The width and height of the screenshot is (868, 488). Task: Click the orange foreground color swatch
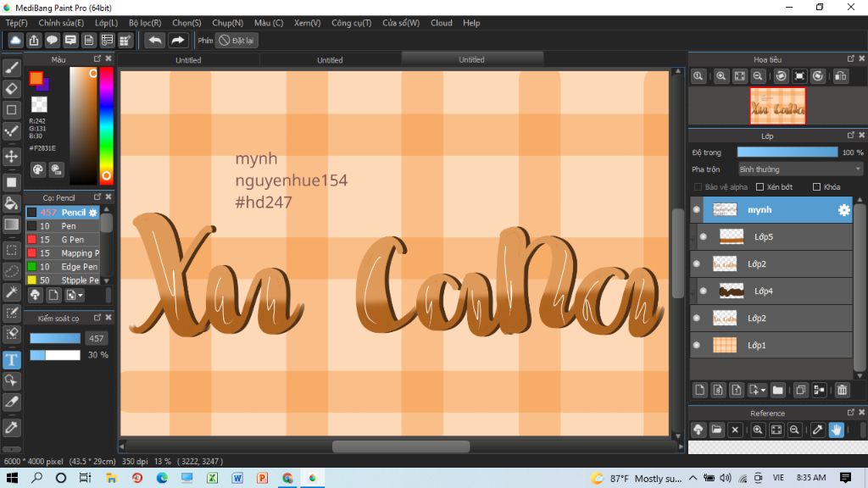36,79
